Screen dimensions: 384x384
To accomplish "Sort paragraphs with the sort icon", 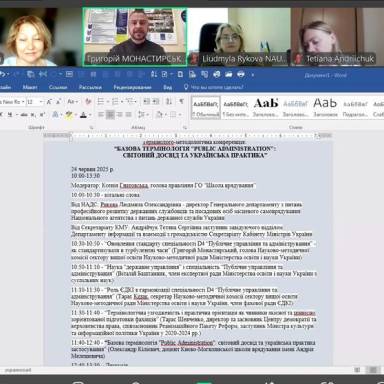I will (169, 101).
